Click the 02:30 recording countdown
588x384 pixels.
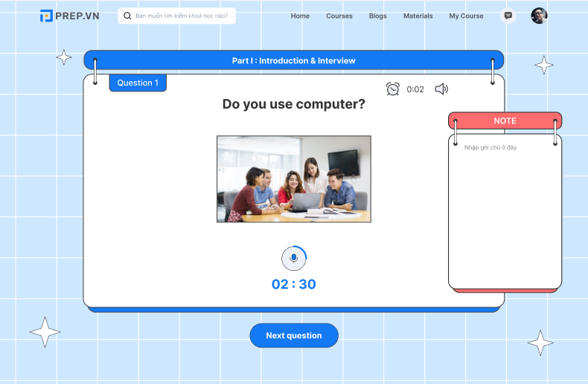293,284
